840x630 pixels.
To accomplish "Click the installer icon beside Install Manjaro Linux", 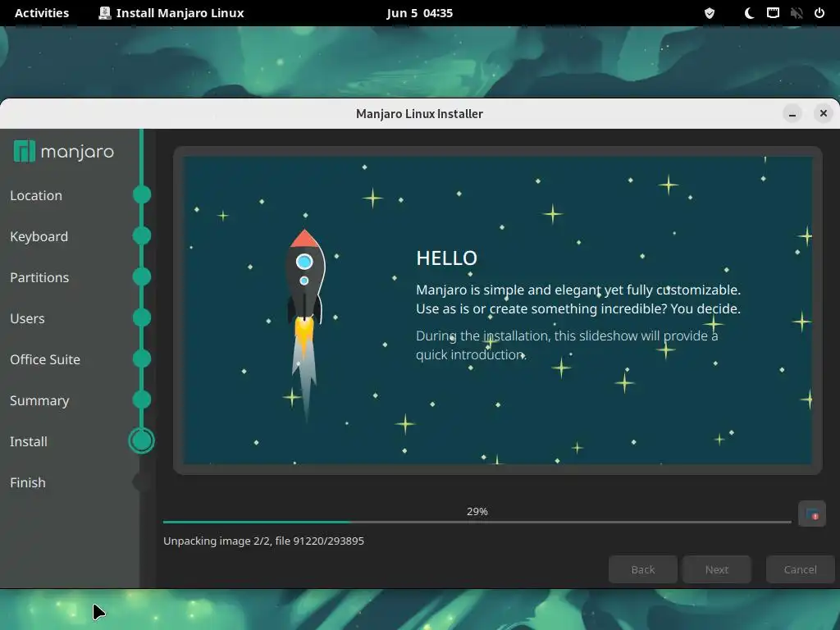I will (105, 13).
